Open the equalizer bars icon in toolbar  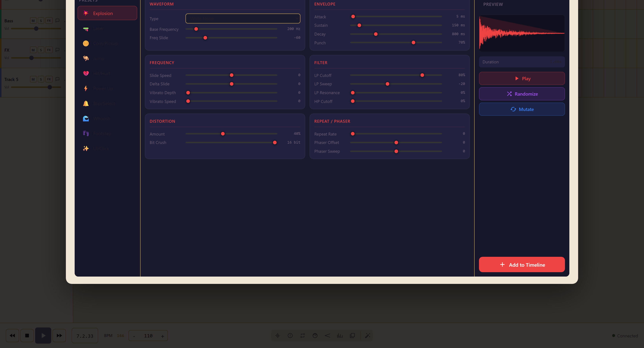pos(340,336)
